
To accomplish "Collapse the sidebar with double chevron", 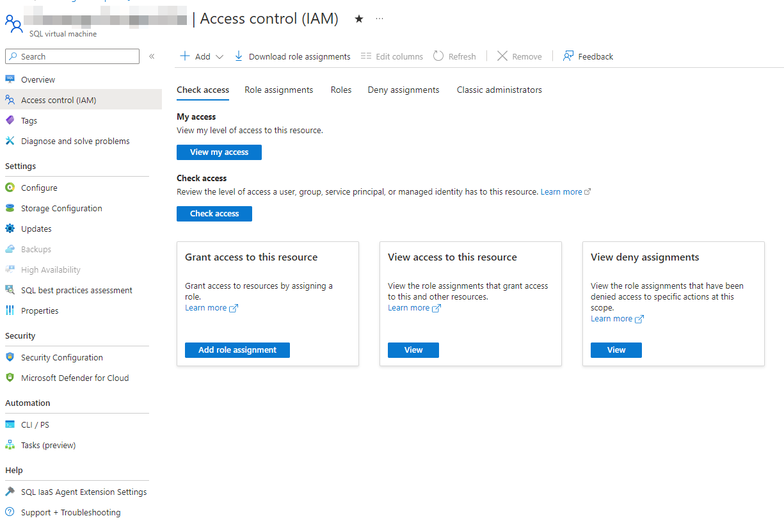I will point(152,56).
